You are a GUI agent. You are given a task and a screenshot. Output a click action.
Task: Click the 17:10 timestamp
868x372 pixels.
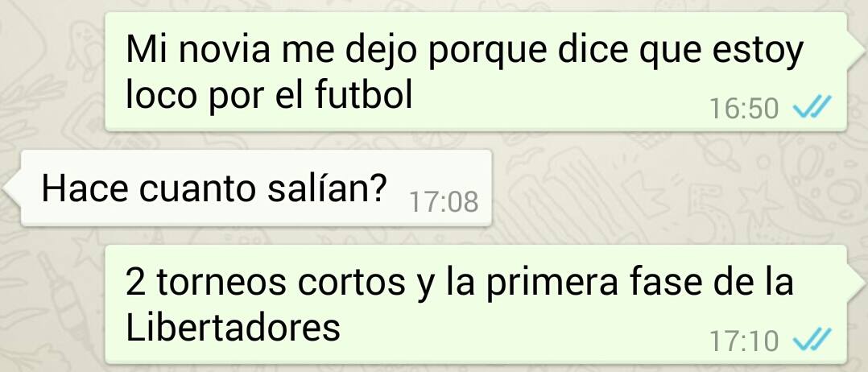click(745, 341)
